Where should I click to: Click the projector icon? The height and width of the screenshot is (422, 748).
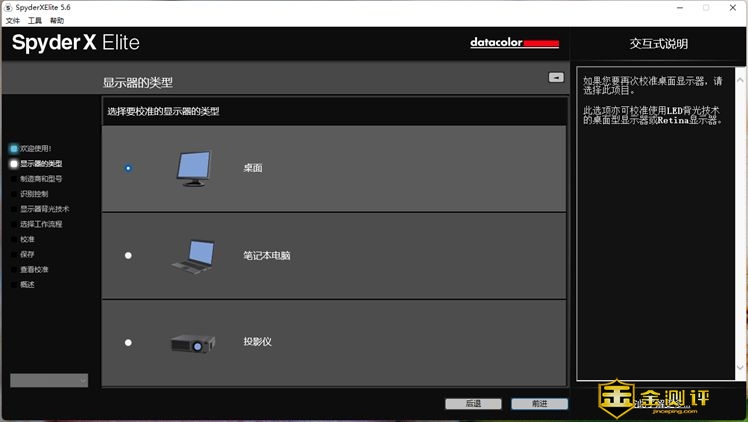[x=193, y=343]
